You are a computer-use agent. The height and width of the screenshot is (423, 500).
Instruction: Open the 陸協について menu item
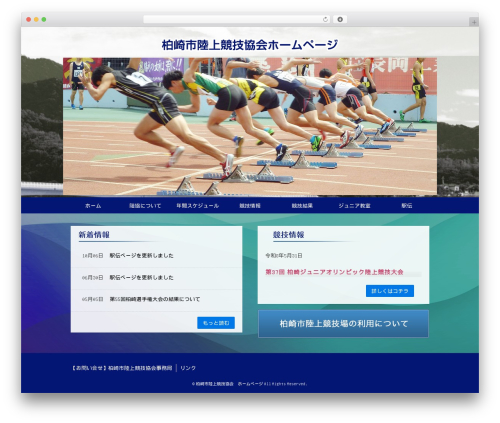click(145, 206)
